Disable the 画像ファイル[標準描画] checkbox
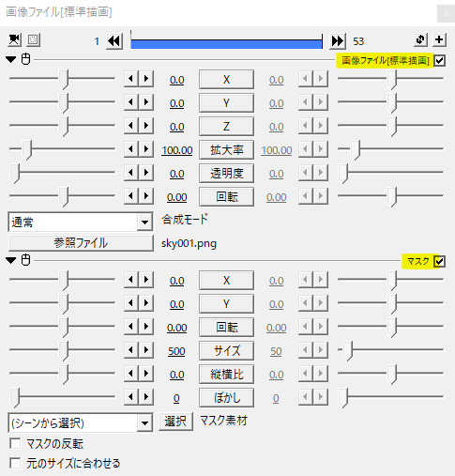 [x=439, y=60]
